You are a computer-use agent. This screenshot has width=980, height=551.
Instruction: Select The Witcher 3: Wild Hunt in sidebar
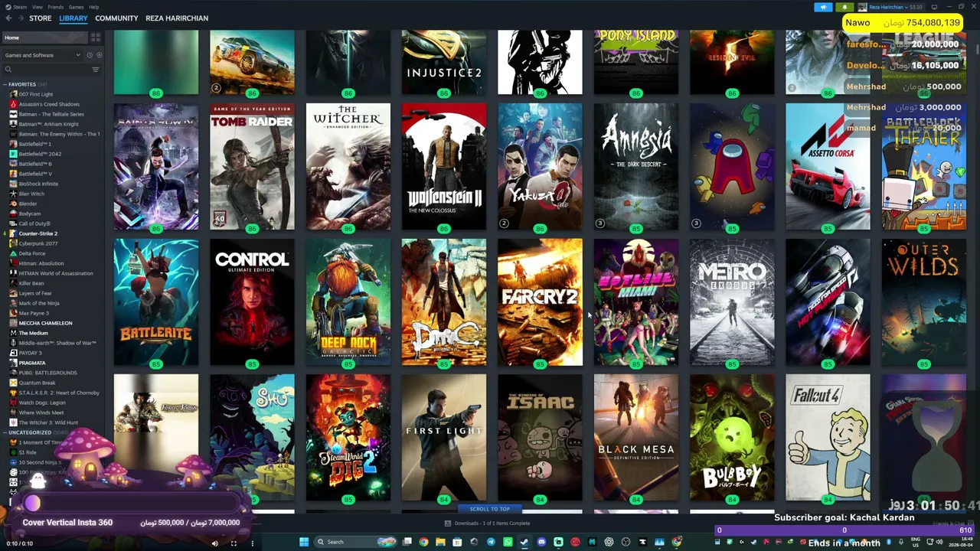pos(48,422)
